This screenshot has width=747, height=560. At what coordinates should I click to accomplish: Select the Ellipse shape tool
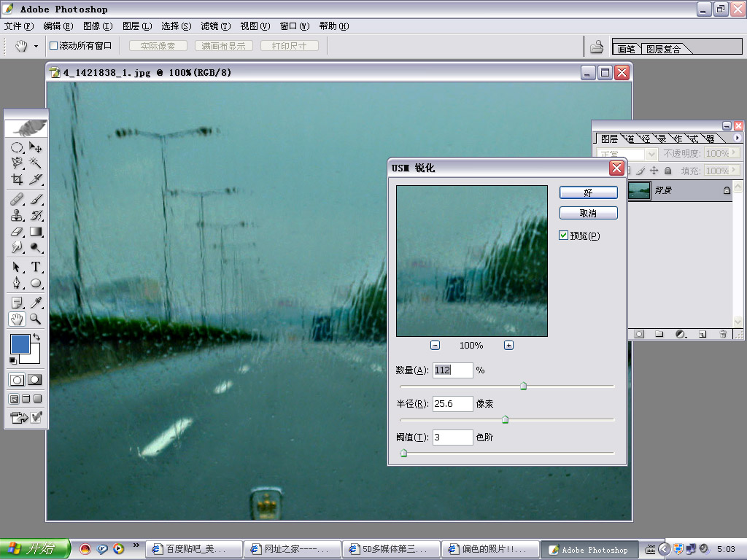[35, 283]
